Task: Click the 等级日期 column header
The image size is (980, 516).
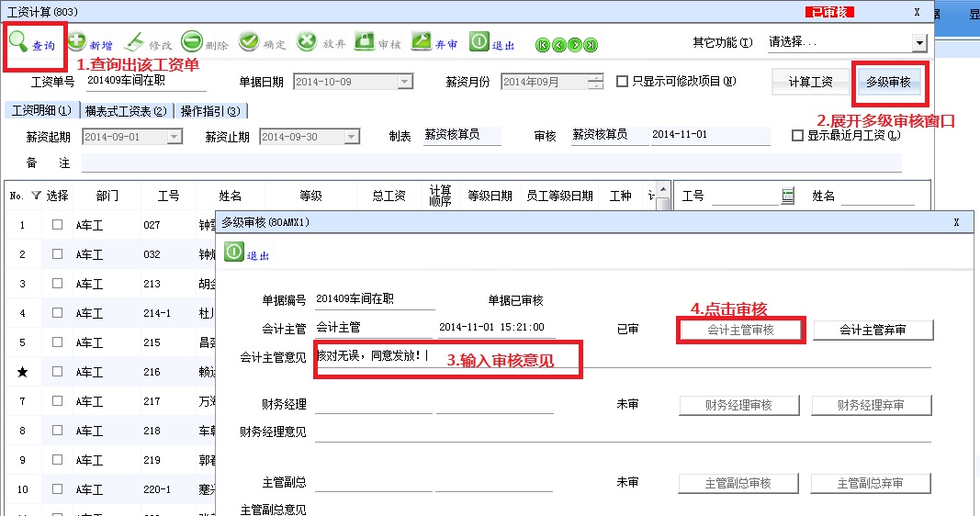Action: tap(490, 196)
